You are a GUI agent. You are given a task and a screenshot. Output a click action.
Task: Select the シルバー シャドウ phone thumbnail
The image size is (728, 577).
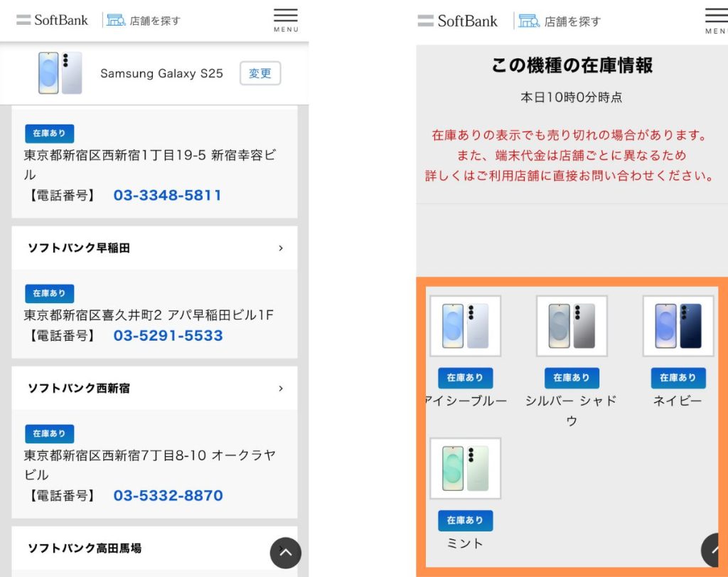click(572, 326)
